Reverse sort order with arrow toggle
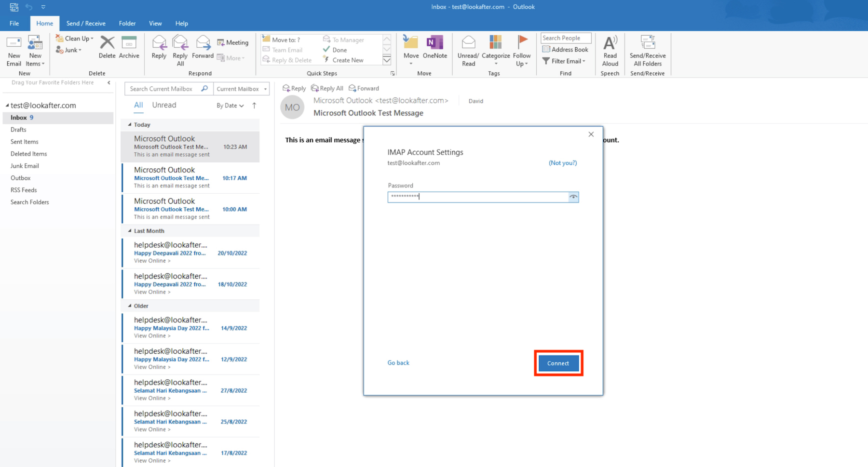Image resolution: width=868 pixels, height=467 pixels. point(255,106)
